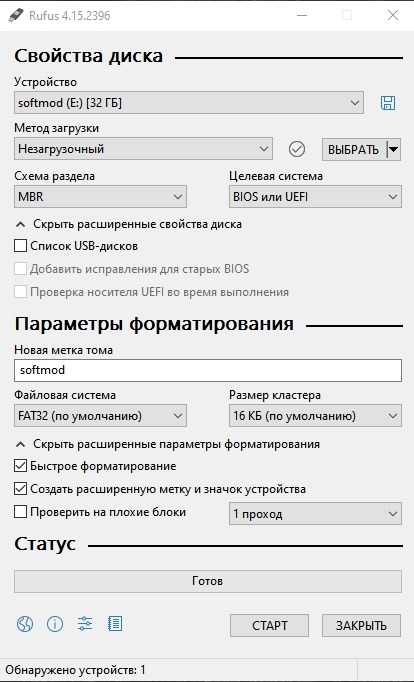Open the Устройство device dropdown
This screenshot has width=414, height=682.
coord(189,103)
